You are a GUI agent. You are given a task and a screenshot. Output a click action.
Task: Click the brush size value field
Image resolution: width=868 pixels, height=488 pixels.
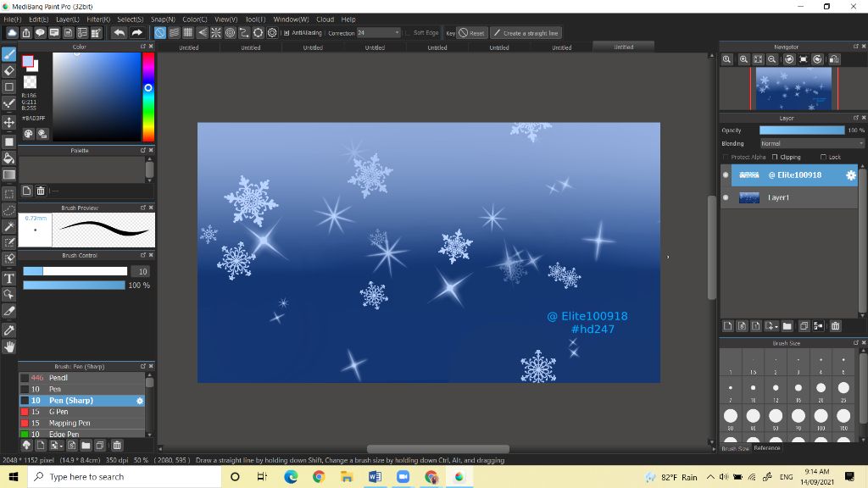point(142,271)
